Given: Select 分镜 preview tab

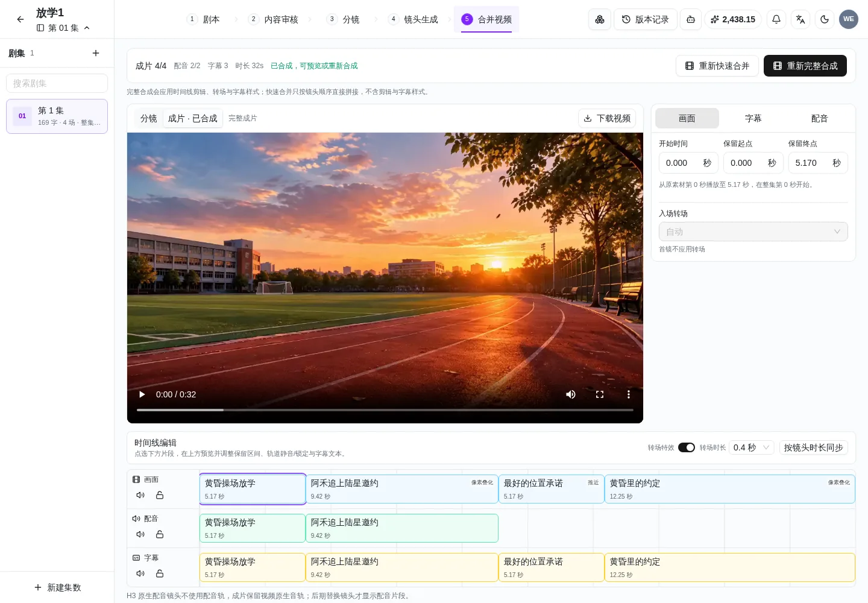Looking at the screenshot, I should [148, 118].
